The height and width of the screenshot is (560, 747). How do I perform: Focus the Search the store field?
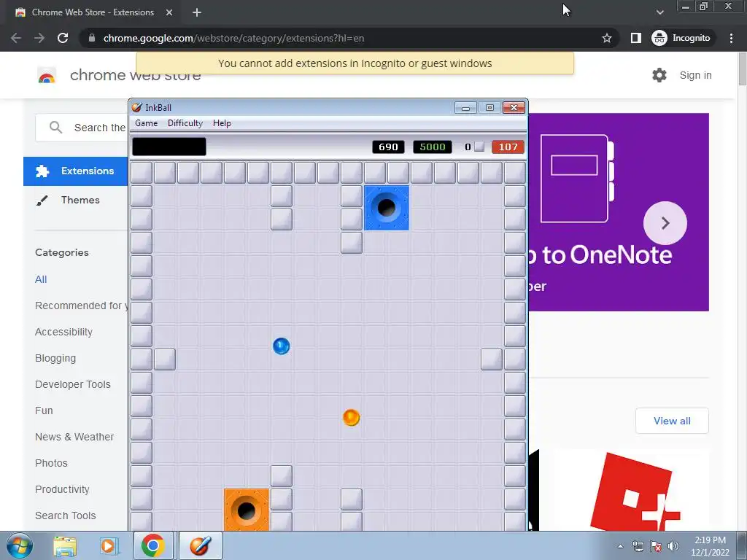(x=82, y=128)
